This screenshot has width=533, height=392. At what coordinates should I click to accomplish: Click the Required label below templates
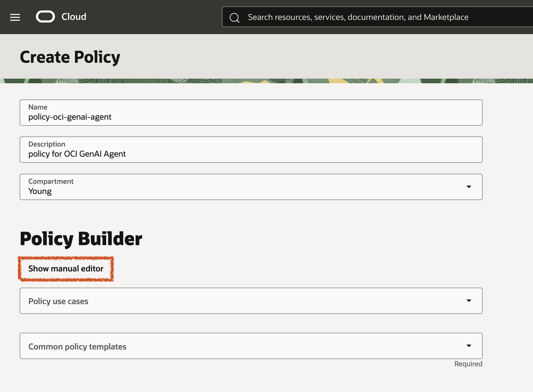(468, 364)
